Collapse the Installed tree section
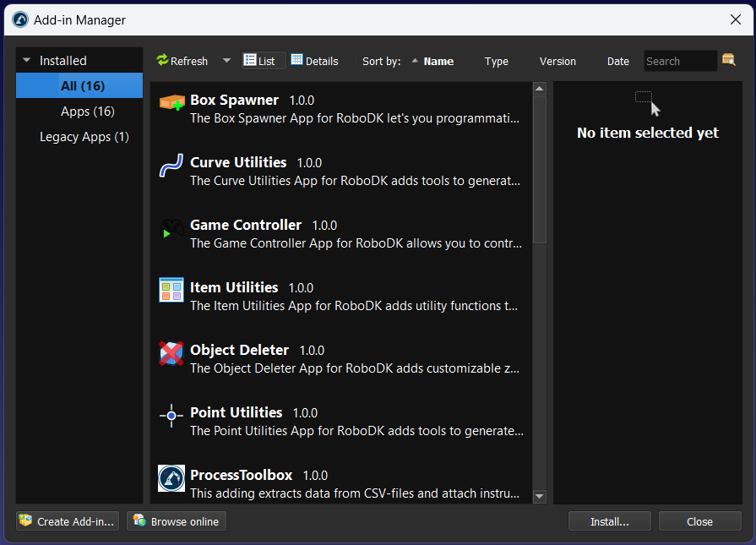The width and height of the screenshot is (756, 545). pos(27,60)
